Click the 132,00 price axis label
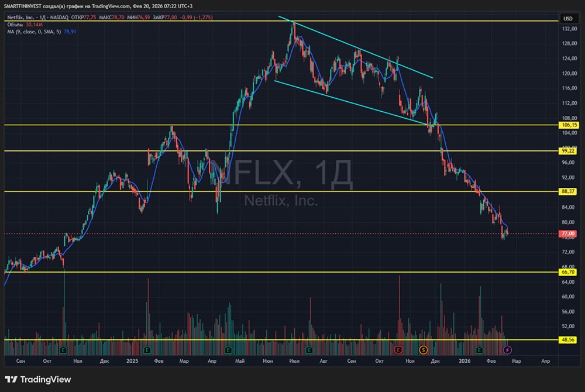The width and height of the screenshot is (585, 392). coord(569,29)
